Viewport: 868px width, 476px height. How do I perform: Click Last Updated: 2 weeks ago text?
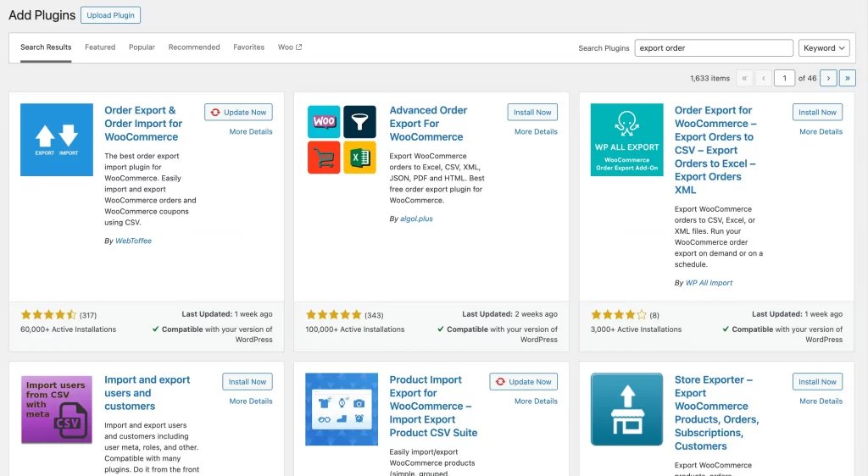(x=509, y=314)
